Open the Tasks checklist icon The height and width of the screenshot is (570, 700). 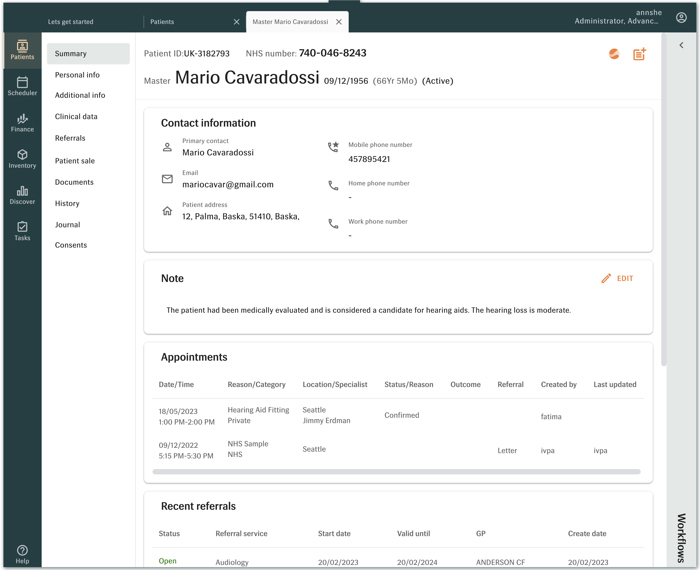[22, 230]
